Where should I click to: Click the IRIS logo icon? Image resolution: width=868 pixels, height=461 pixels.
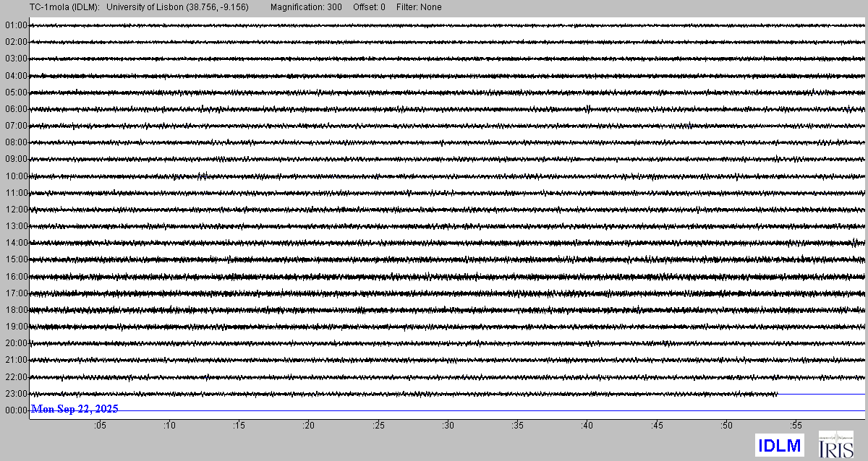[835, 444]
